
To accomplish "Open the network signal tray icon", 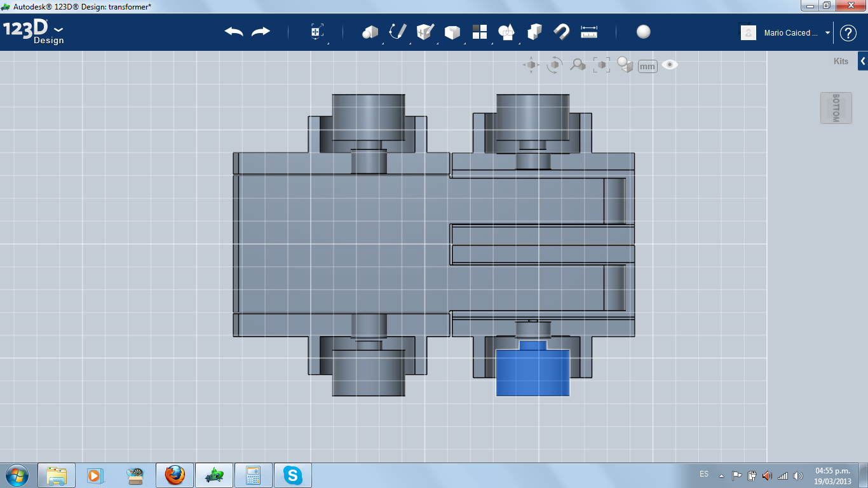I will click(783, 475).
